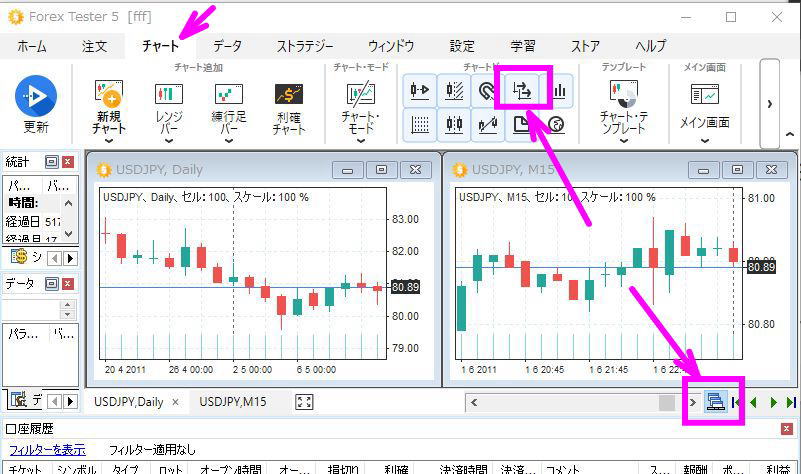The height and width of the screenshot is (474, 801).
Task: Close the 統計 panel with red X
Action: [x=68, y=161]
